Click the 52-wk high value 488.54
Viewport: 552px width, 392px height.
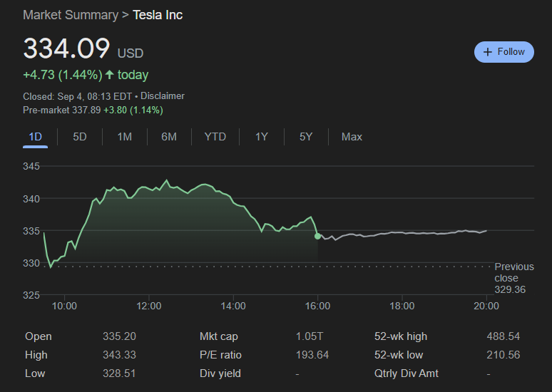pyautogui.click(x=503, y=336)
